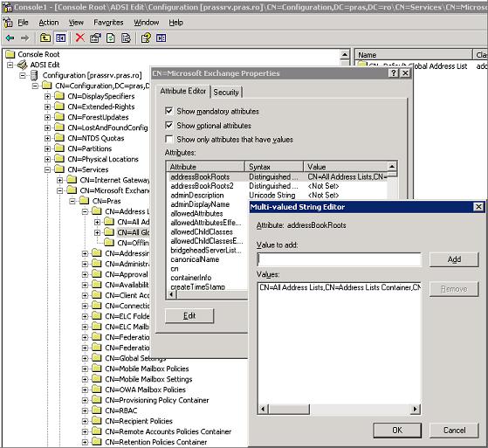Click the ADSI Edit node icon
488x448 pixels.
[23, 65]
